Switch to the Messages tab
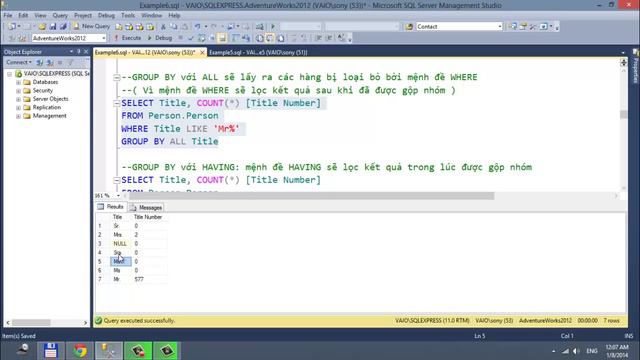 tap(146, 208)
